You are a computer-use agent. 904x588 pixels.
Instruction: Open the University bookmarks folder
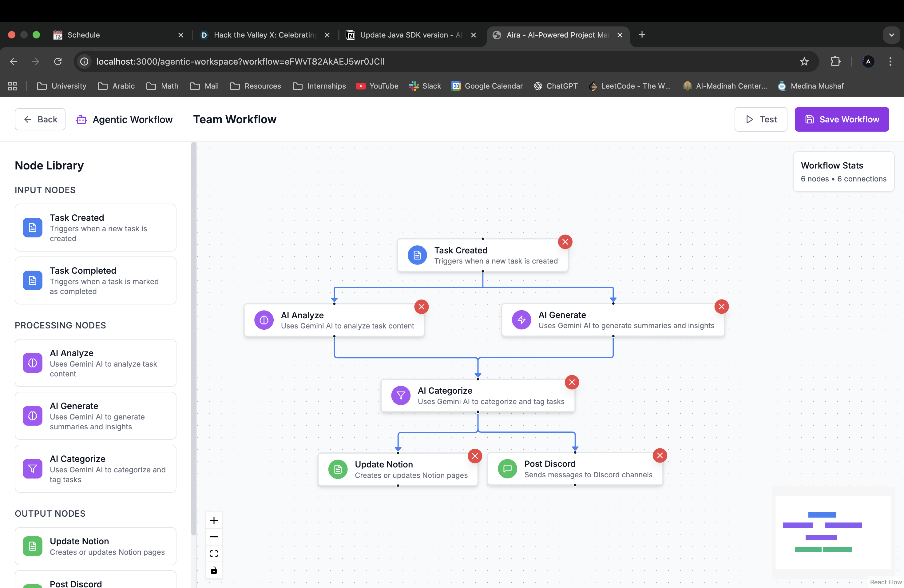[61, 86]
